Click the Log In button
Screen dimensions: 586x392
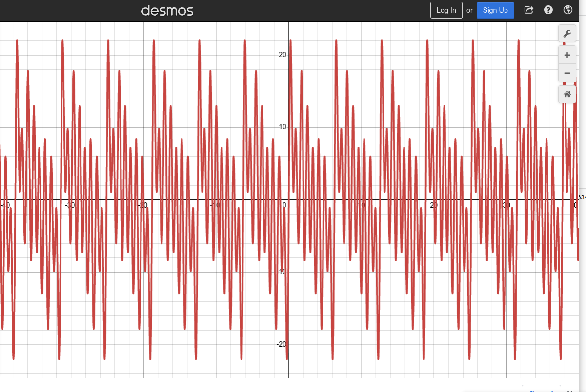(446, 10)
